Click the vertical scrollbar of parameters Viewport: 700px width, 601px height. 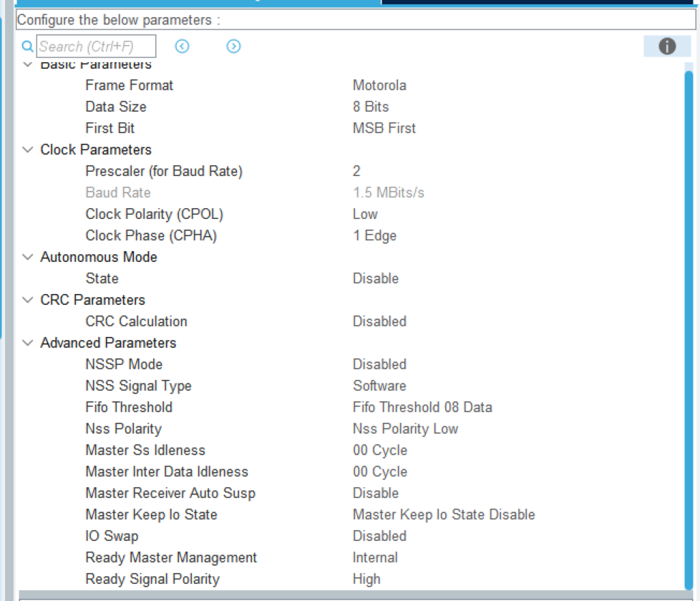click(x=689, y=330)
